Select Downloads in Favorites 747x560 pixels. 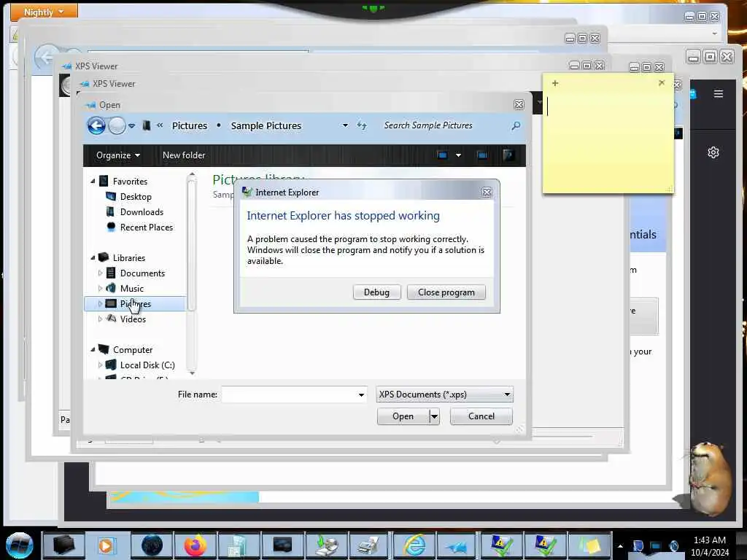[x=142, y=212]
